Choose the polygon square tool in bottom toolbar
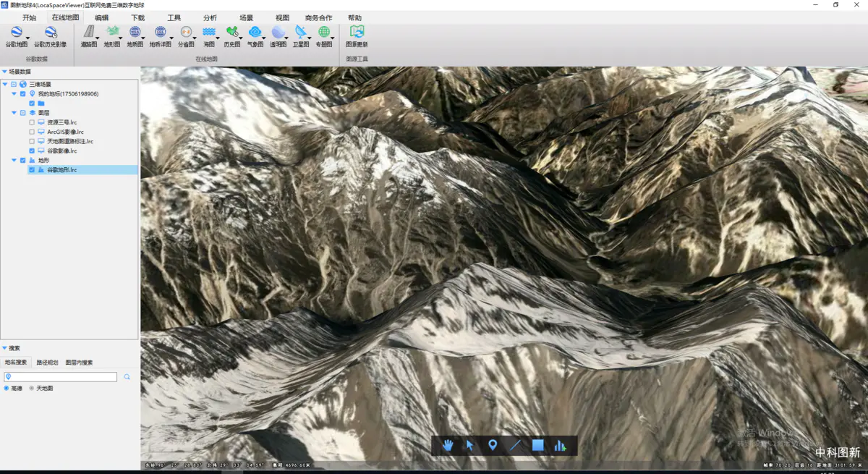The width and height of the screenshot is (868, 474). point(537,445)
